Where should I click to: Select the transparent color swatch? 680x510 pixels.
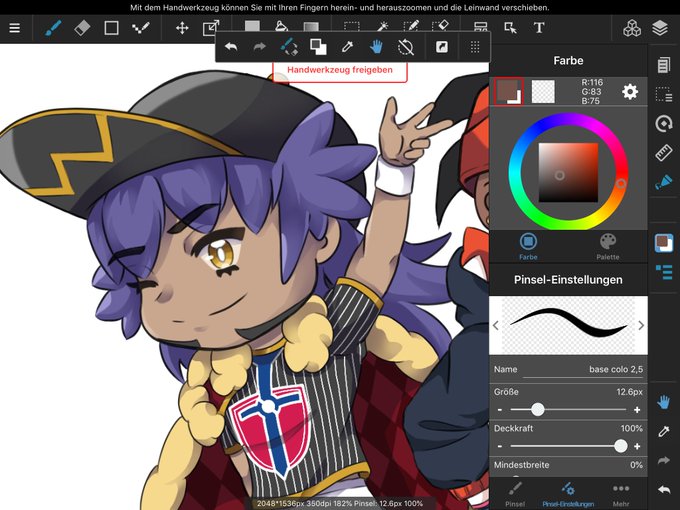[543, 92]
